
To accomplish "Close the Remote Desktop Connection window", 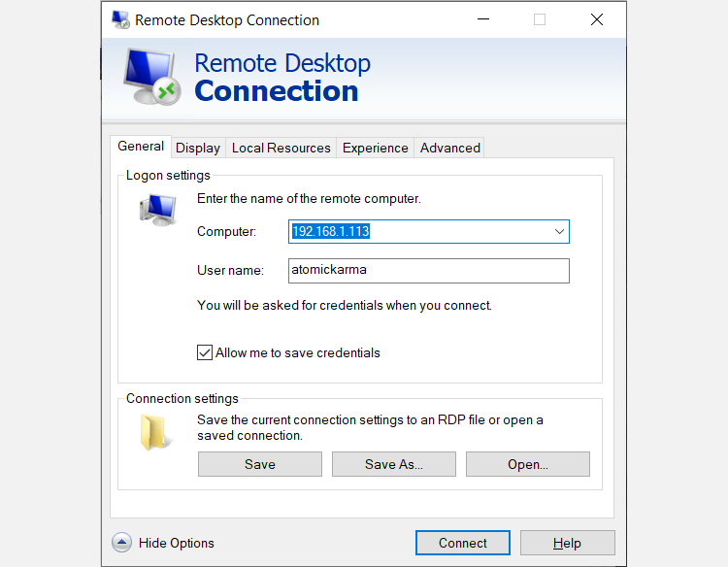I will click(x=597, y=19).
